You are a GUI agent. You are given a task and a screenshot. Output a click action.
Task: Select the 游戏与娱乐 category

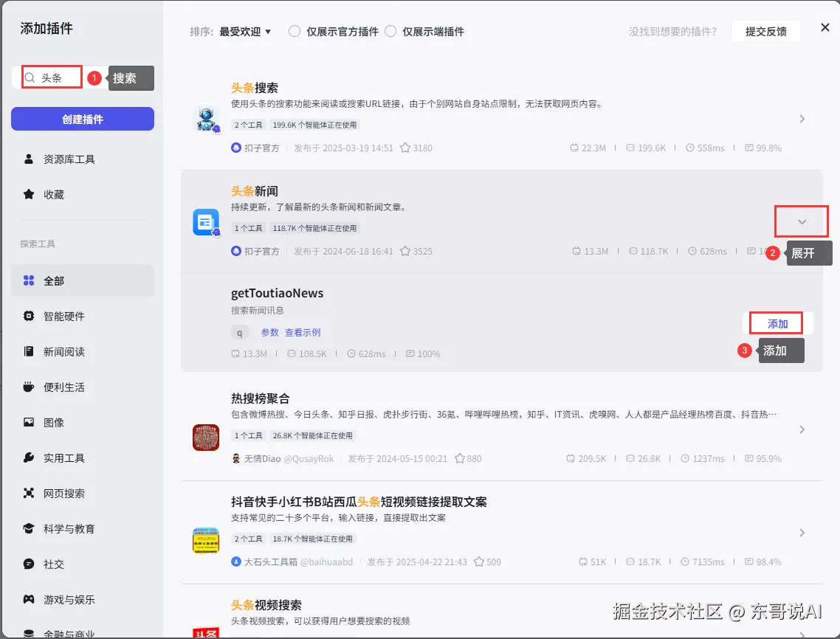[x=83, y=599]
